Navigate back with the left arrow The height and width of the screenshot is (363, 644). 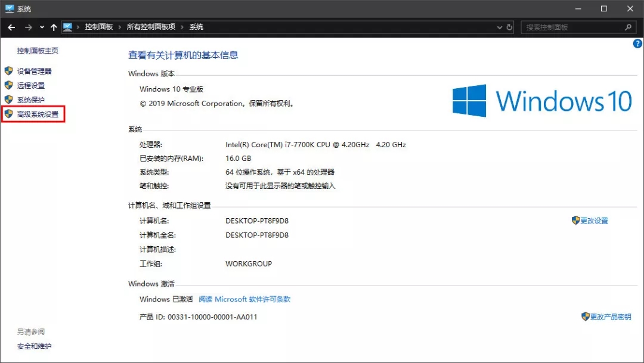click(11, 27)
